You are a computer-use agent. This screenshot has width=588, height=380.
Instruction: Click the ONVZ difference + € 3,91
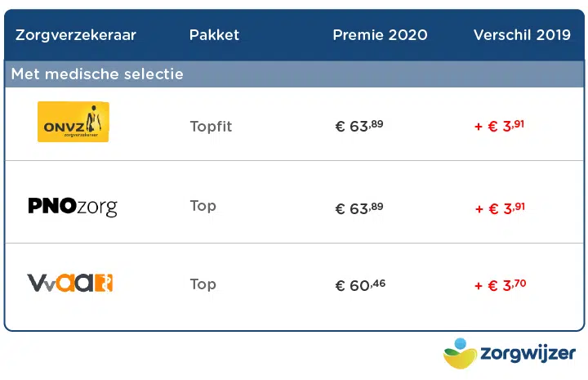tap(500, 126)
